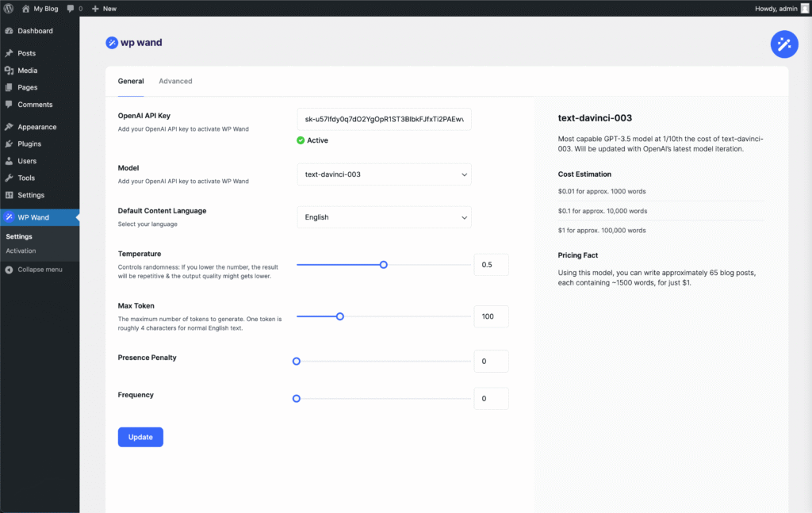Click the Comments icon in sidebar
The width and height of the screenshot is (812, 513).
[x=9, y=104]
